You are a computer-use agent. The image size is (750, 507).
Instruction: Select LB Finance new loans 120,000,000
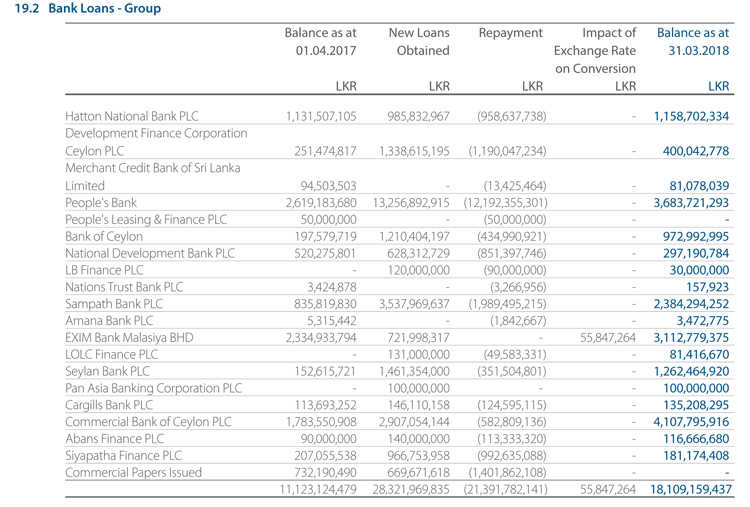click(x=419, y=270)
